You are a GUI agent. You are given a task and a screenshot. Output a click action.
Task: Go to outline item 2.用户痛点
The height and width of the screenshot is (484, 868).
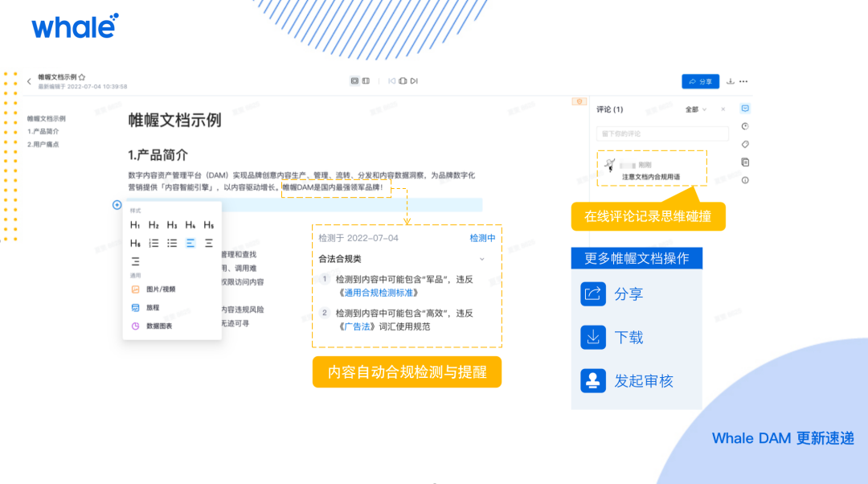(x=43, y=144)
